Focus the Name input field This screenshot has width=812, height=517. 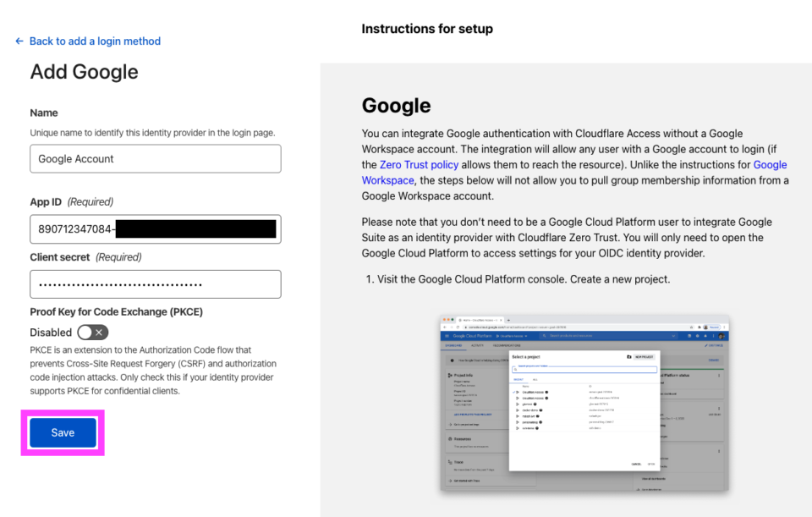(156, 158)
